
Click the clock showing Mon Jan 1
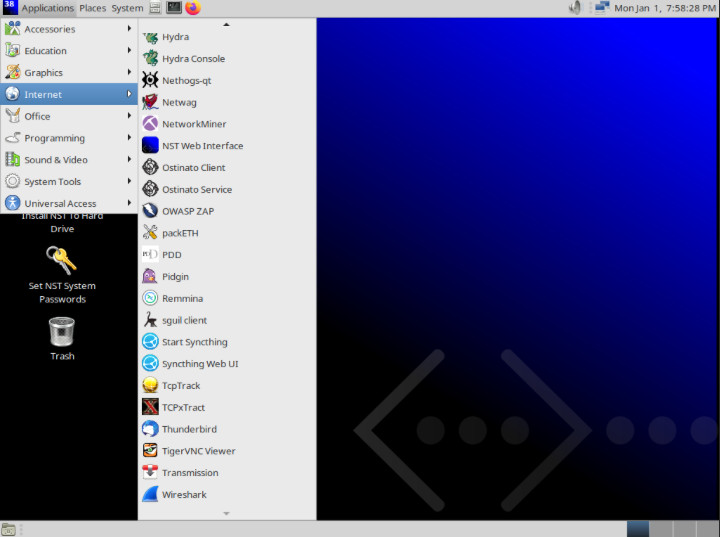coord(664,8)
